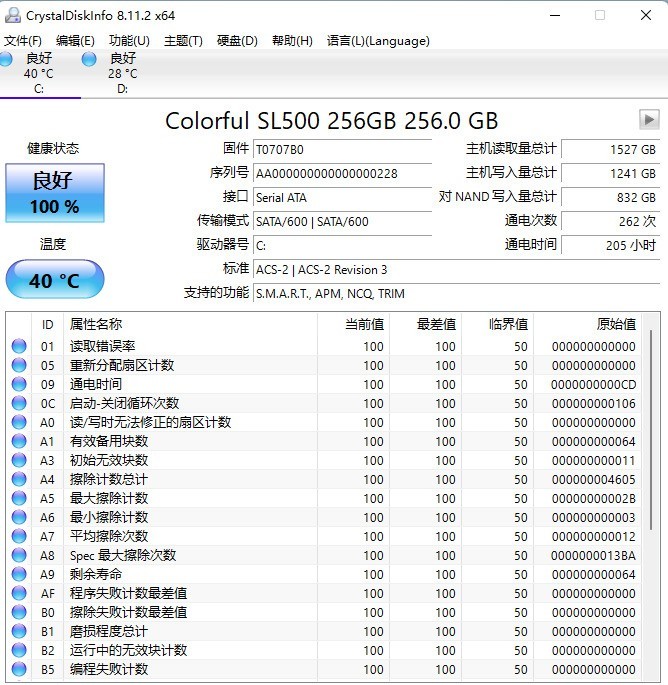This screenshot has width=668, height=685.
Task: Click status icon for A9 剩余寿命
Action: [19, 574]
